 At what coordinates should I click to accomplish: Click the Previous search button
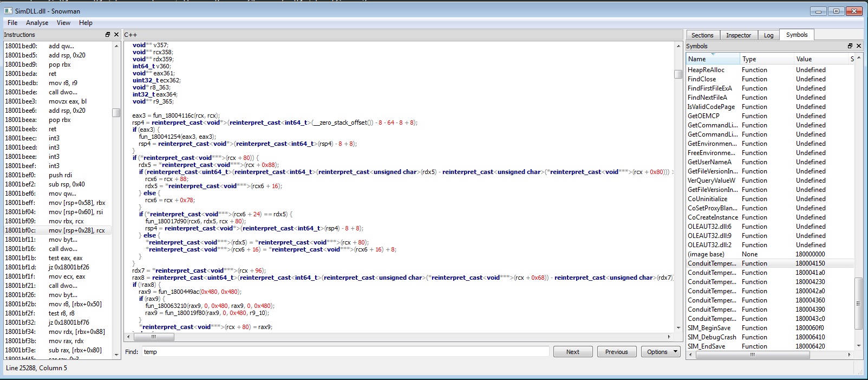[616, 352]
